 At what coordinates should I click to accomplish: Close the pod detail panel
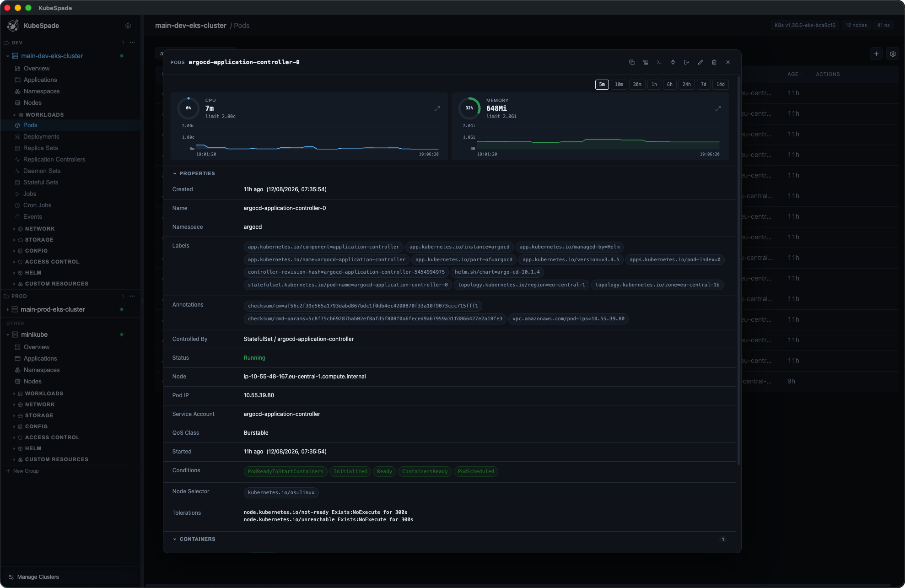[x=728, y=62]
